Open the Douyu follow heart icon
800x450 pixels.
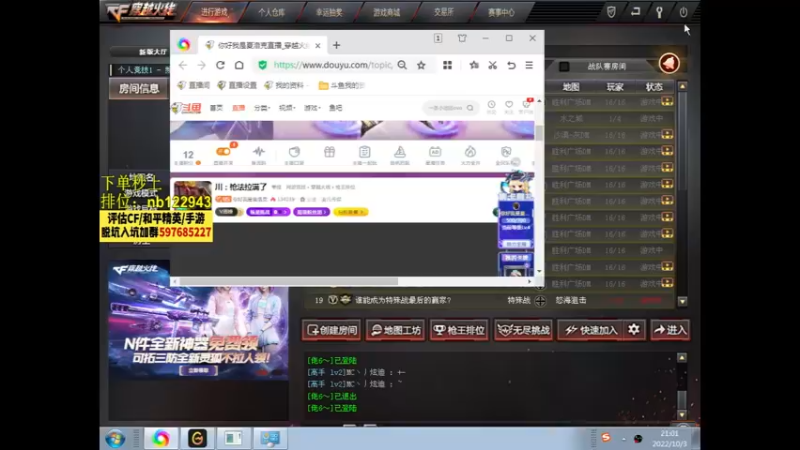(x=509, y=105)
